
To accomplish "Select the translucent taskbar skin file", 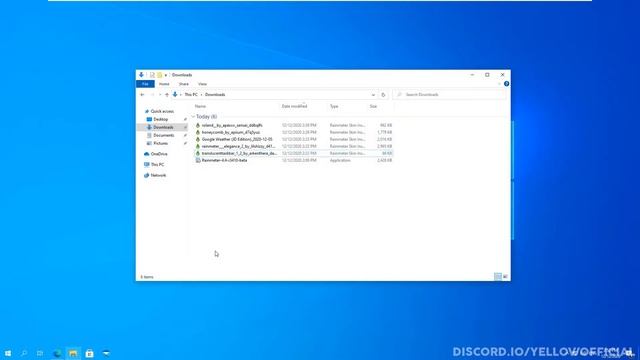I will click(x=293, y=153).
